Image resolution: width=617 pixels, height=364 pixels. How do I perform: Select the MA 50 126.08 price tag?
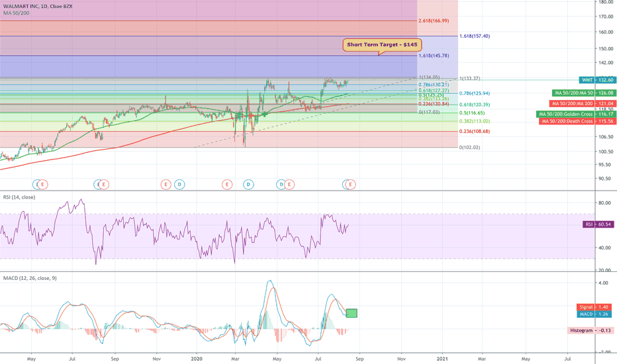(x=583, y=93)
